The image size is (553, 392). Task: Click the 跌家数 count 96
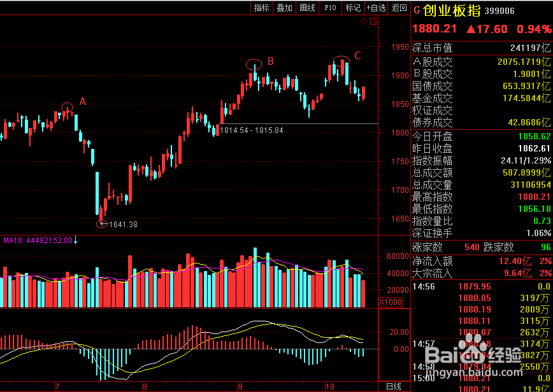[x=545, y=248]
